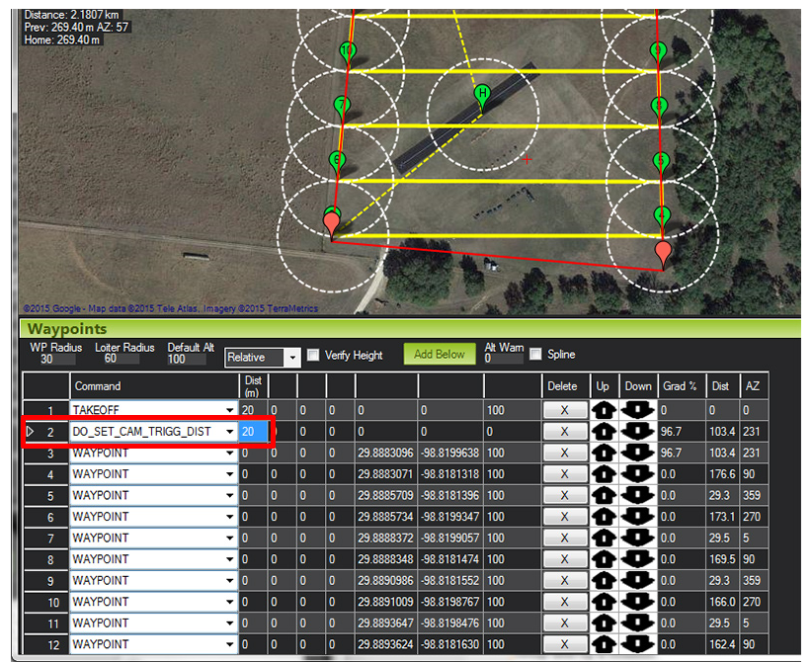Screen dimensions: 812x663
Task: Move row 1 TAKEOFF up with arrow icon
Action: (x=604, y=410)
